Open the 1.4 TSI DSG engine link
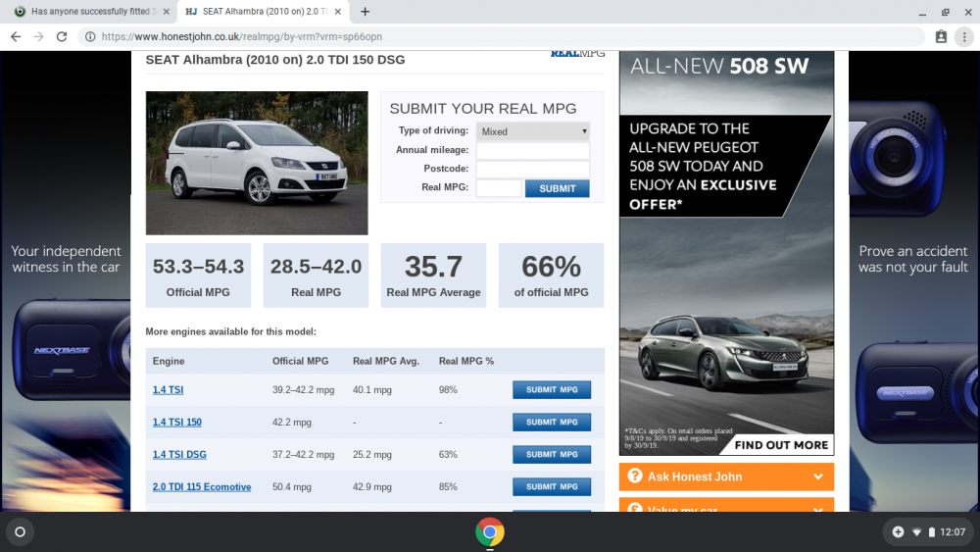Viewport: 980px width, 552px height. point(179,455)
